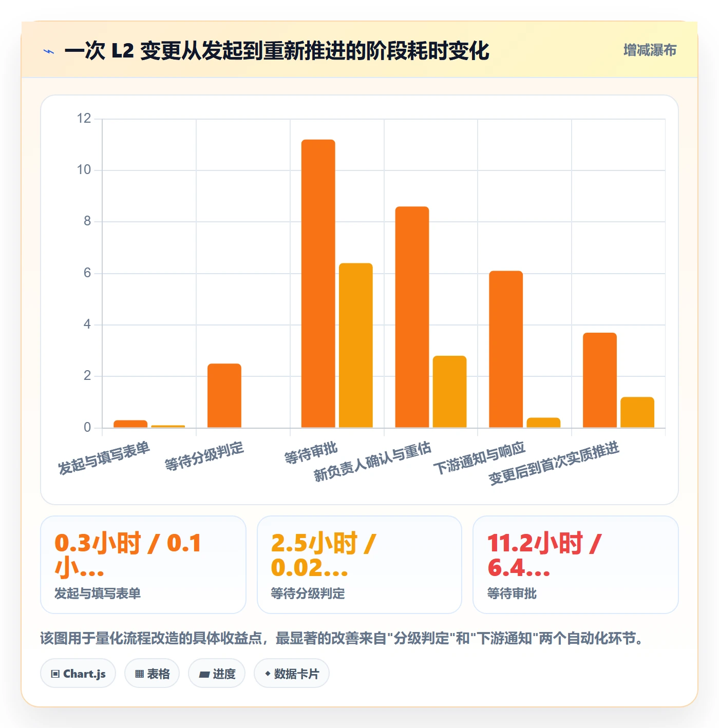Select the y-axis tick value 8

click(x=87, y=221)
